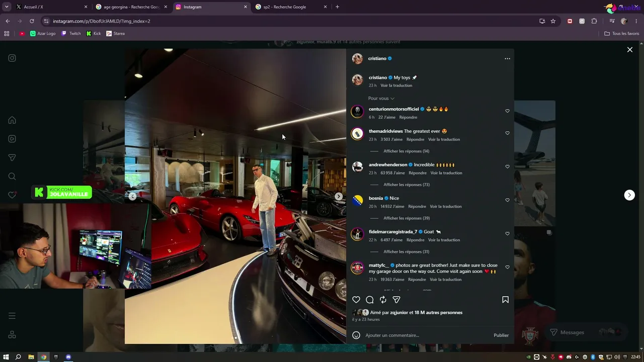Open andrewhenderson's profile link

pyautogui.click(x=388, y=165)
